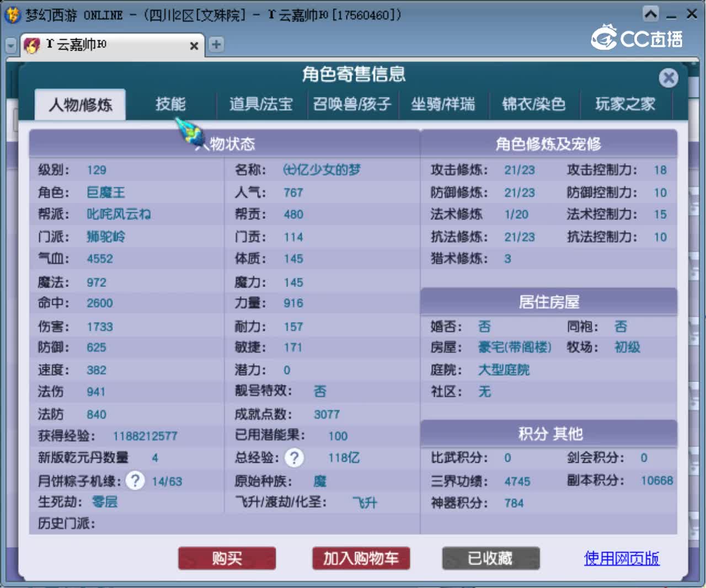
Task: Click the 获得经验 value 1188212577
Action: pyautogui.click(x=145, y=436)
